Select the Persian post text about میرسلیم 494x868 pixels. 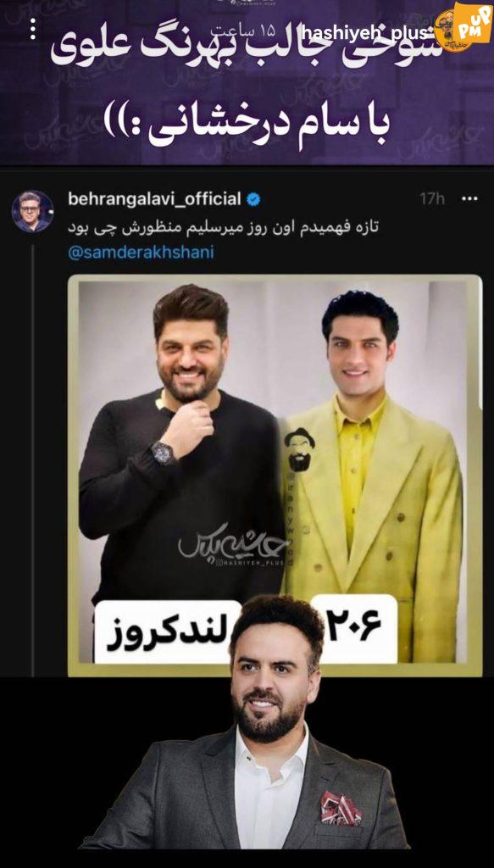222,227
